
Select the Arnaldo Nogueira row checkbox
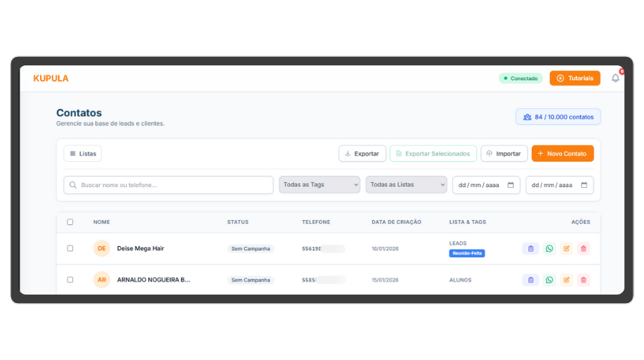pos(70,280)
